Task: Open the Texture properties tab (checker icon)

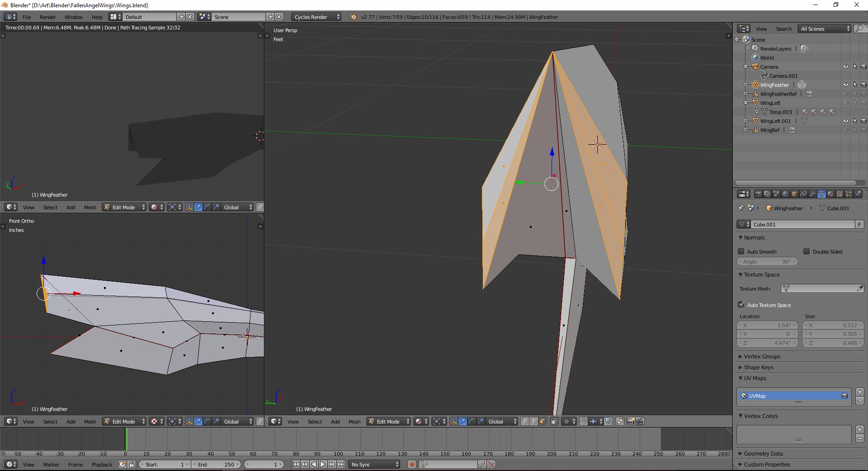Action: click(840, 194)
